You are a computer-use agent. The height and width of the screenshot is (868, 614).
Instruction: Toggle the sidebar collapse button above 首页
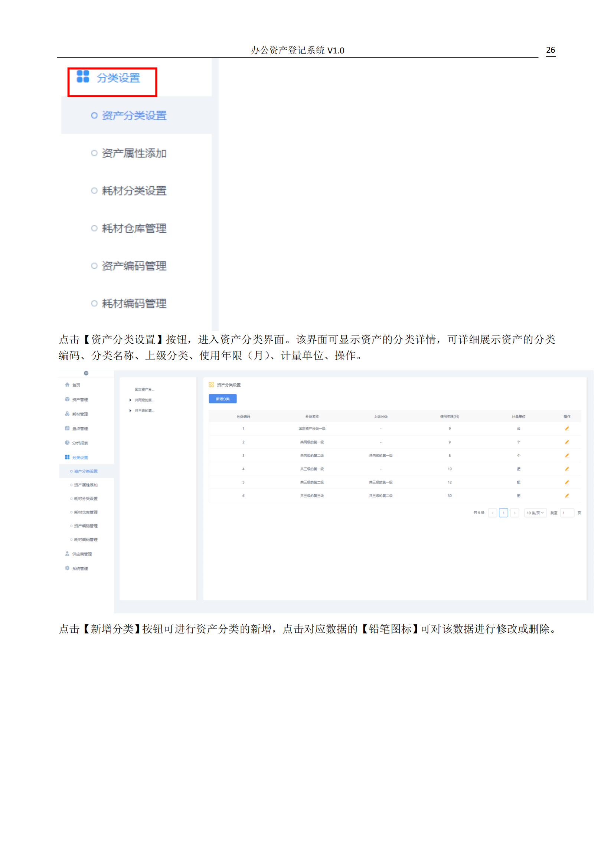coord(86,373)
